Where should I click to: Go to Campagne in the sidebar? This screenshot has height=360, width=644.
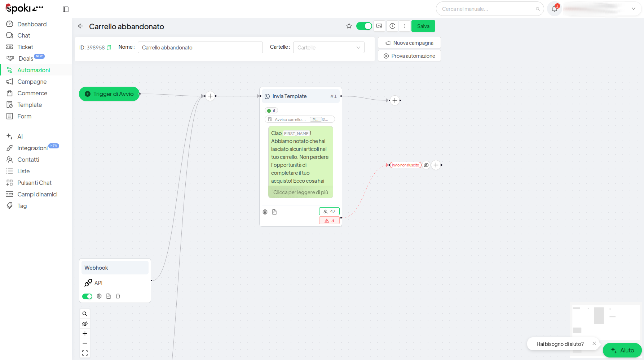[x=32, y=82]
